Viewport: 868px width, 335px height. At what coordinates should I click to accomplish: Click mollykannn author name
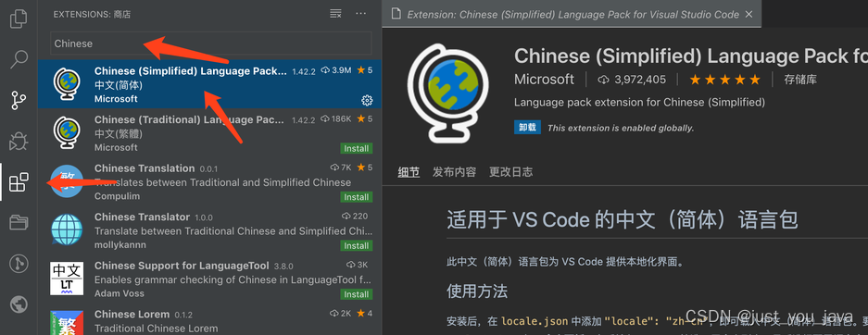point(120,245)
